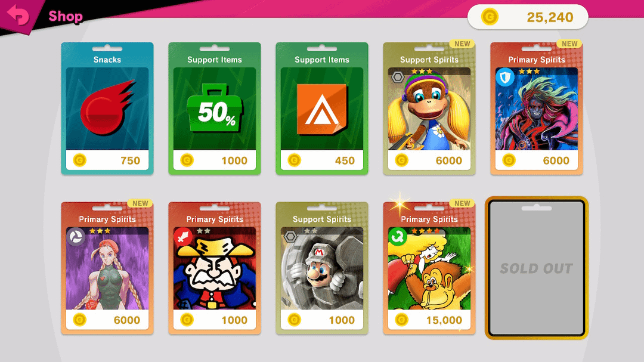The width and height of the screenshot is (644, 362).
Task: Open the 15,000 gold Primary Spirit card
Action: [x=429, y=268]
